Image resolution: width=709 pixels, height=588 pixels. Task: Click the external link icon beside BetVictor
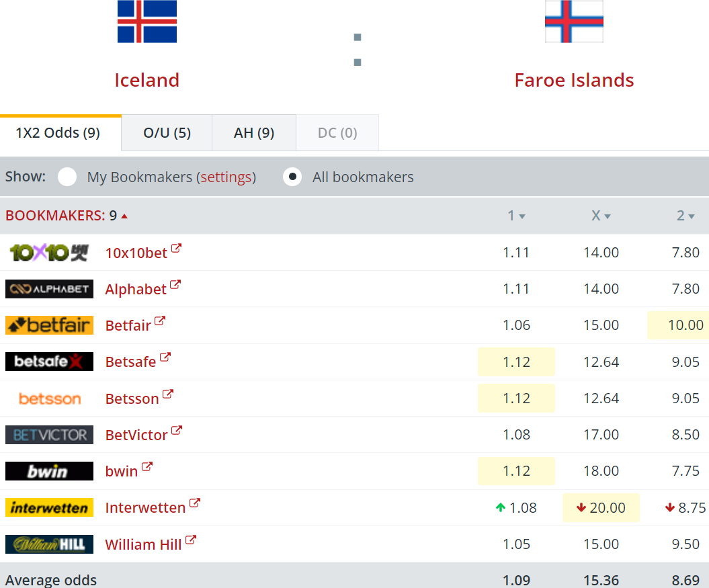pos(176,430)
